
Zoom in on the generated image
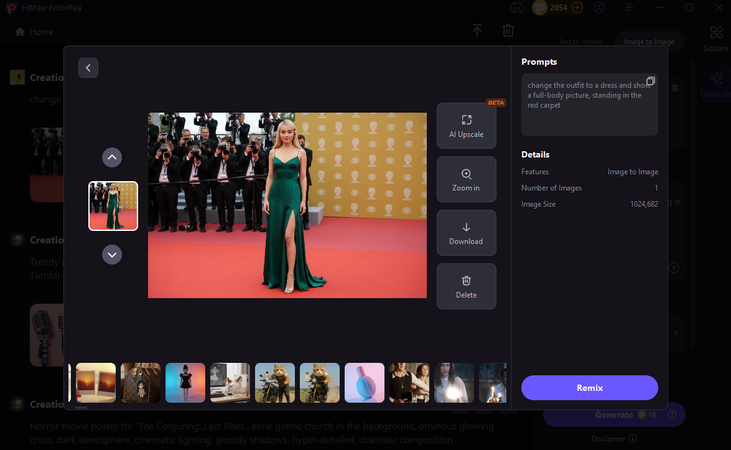pos(466,180)
